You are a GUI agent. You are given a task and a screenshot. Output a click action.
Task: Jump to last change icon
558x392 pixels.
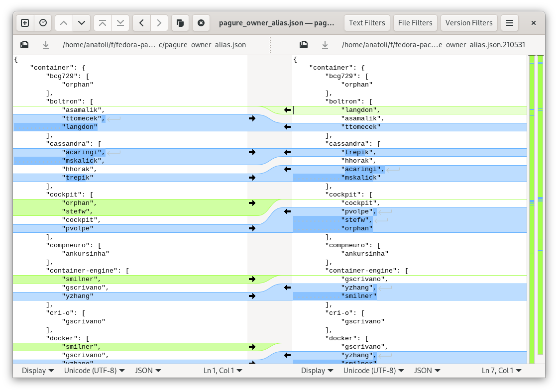point(120,23)
